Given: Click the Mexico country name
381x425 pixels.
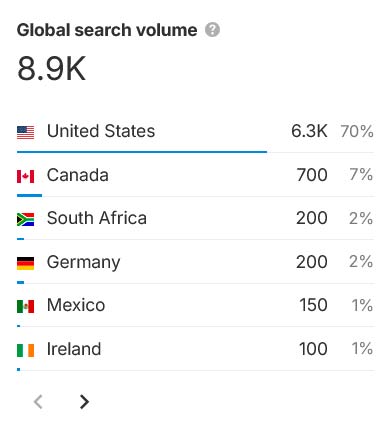Looking at the screenshot, I should (x=76, y=305).
